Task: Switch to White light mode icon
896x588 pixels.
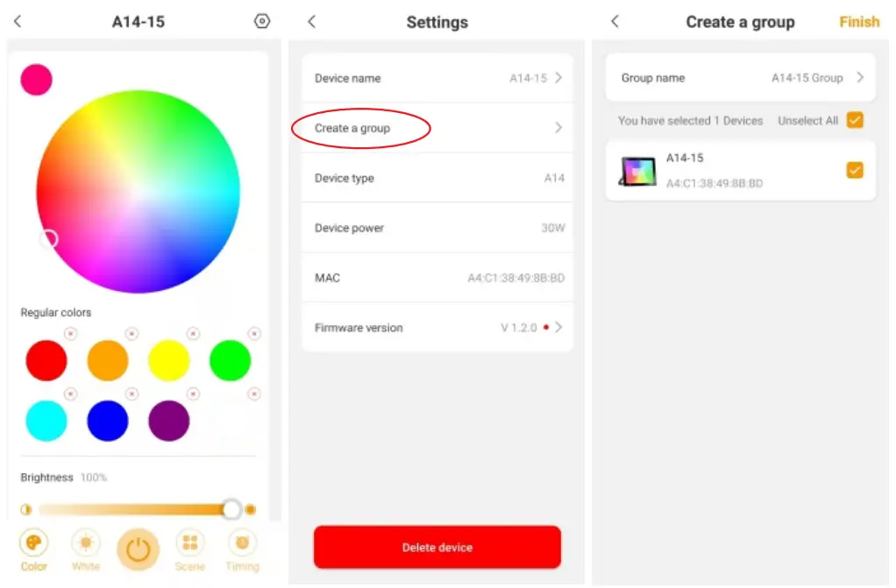Action: click(86, 542)
